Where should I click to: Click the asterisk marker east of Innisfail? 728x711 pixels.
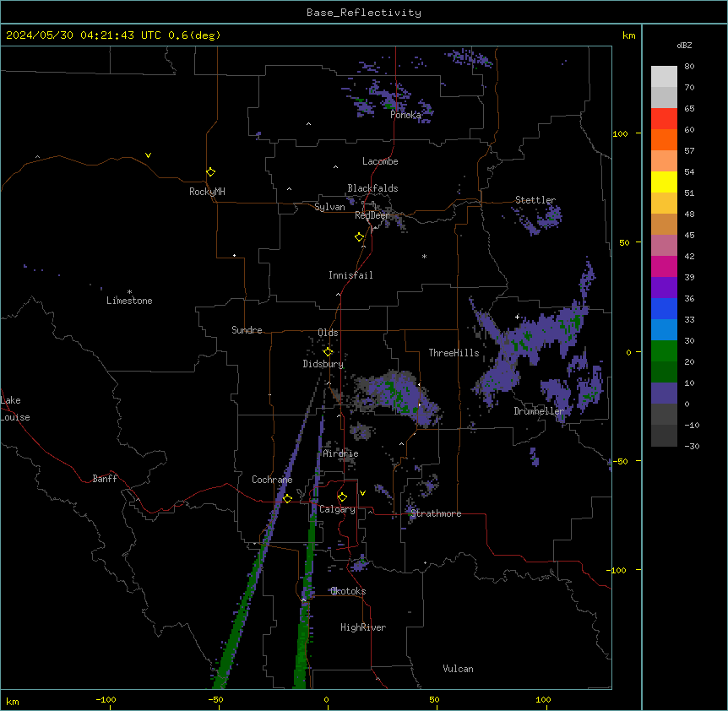coord(424,257)
